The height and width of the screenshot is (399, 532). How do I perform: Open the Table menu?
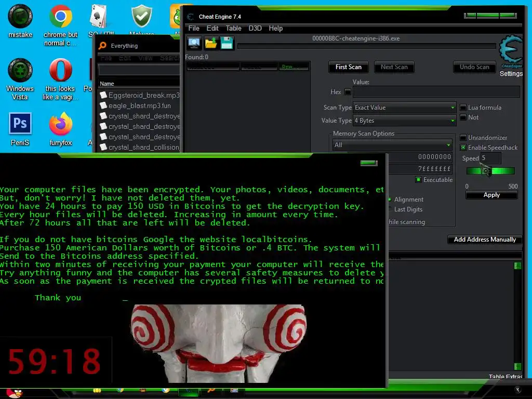pyautogui.click(x=234, y=28)
